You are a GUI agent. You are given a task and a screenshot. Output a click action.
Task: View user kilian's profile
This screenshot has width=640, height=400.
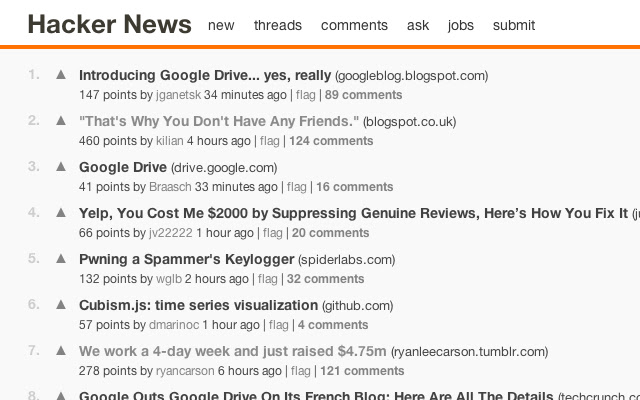[x=170, y=141]
